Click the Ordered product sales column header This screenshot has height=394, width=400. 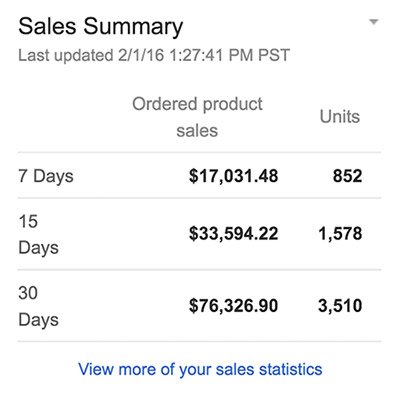click(x=197, y=117)
